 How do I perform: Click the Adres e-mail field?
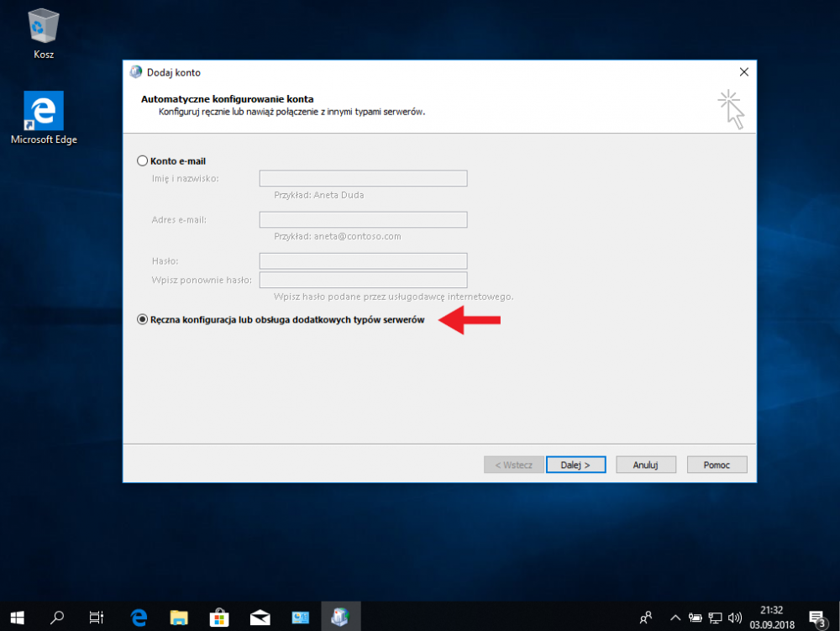[x=363, y=219]
